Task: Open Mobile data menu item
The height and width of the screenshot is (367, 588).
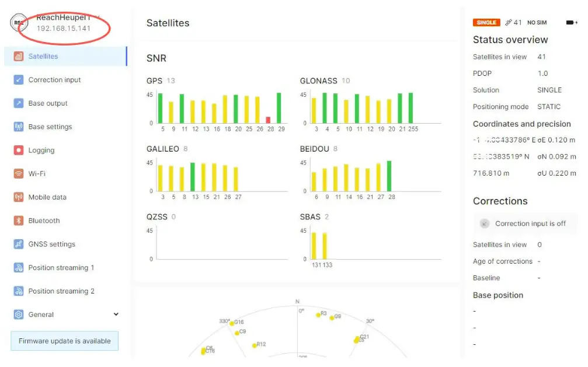Action: click(x=65, y=197)
